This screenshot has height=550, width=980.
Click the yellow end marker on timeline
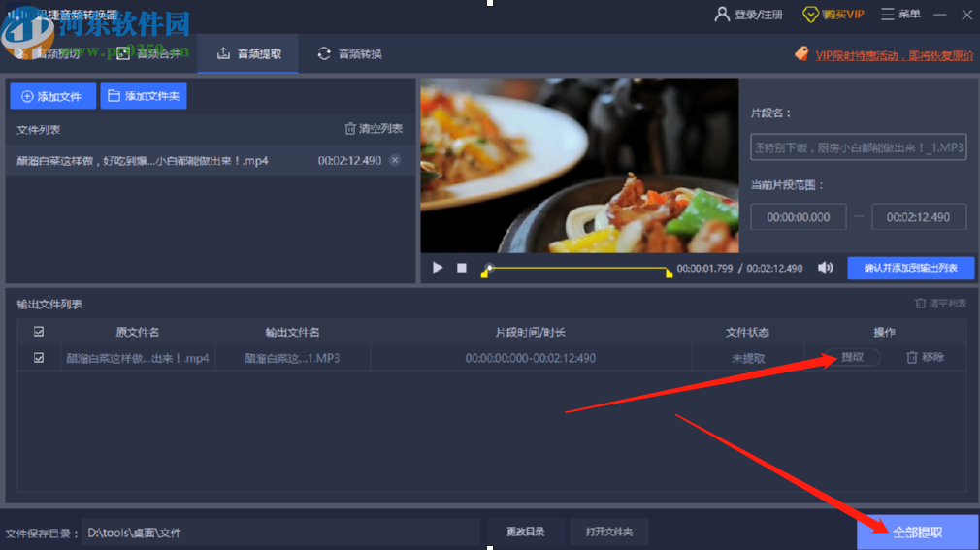pyautogui.click(x=669, y=274)
